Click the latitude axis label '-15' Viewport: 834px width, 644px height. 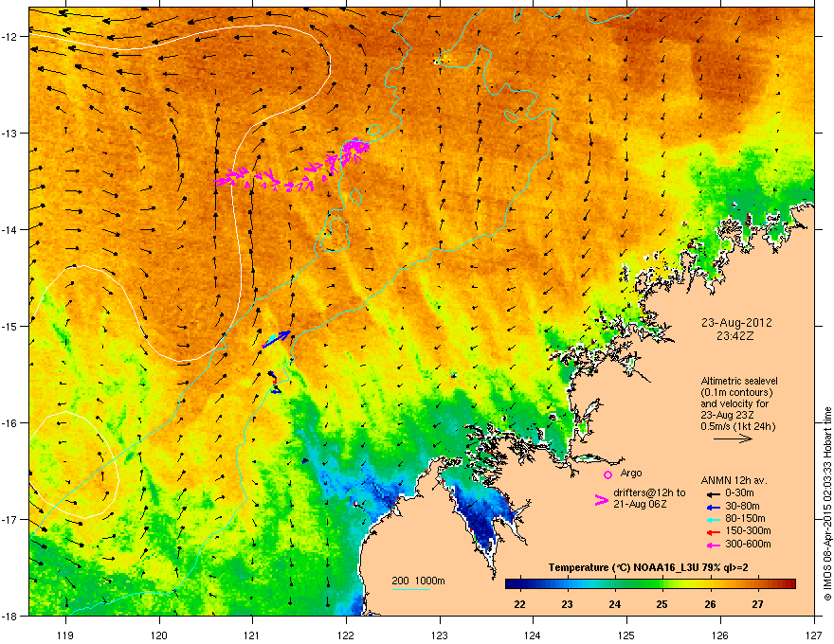9,326
